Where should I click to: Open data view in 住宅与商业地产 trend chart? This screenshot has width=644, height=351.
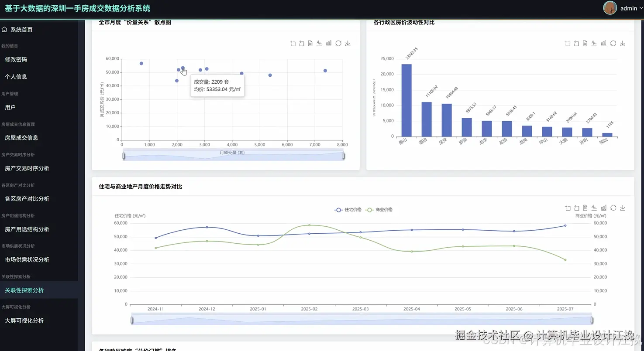tap(585, 208)
